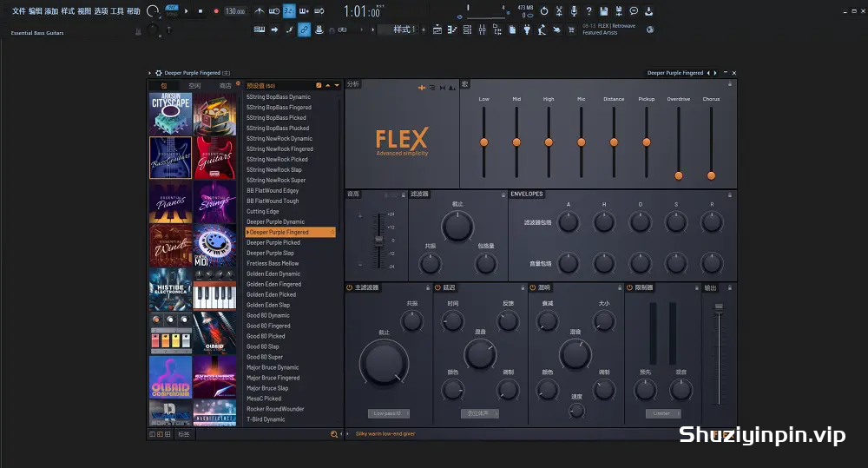Open the 编辑 menu
Screen dimensions: 868x468
point(35,11)
